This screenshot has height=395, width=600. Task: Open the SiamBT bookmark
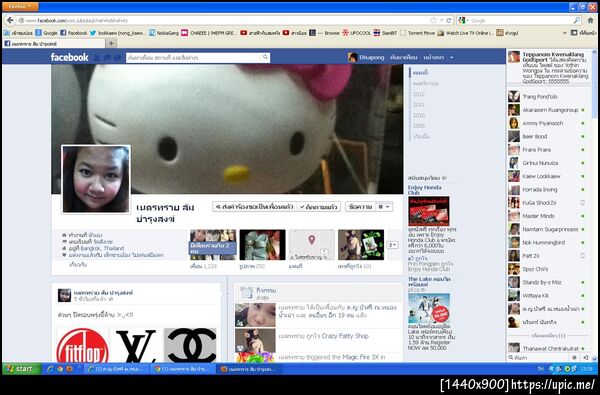click(x=385, y=33)
